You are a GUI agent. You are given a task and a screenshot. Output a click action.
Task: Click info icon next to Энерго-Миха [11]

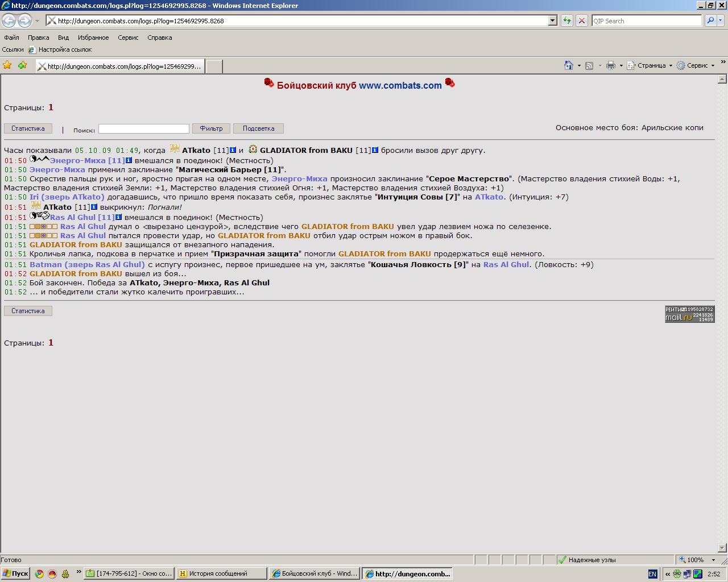tap(129, 160)
